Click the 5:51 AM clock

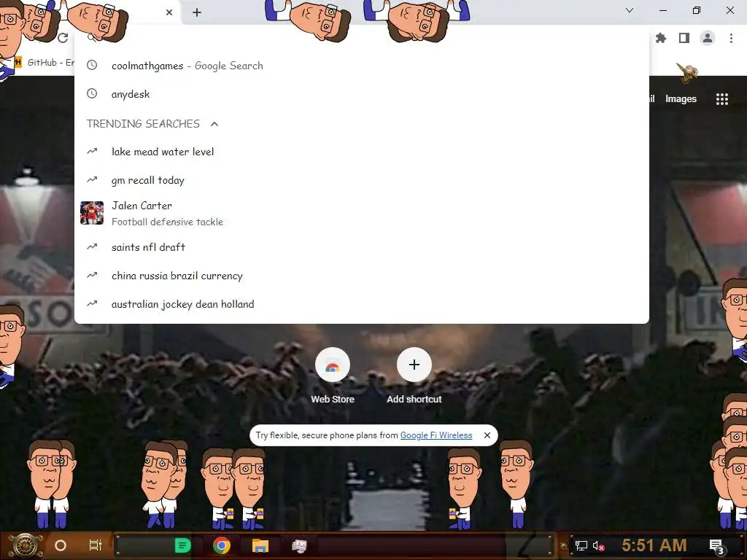[654, 545]
